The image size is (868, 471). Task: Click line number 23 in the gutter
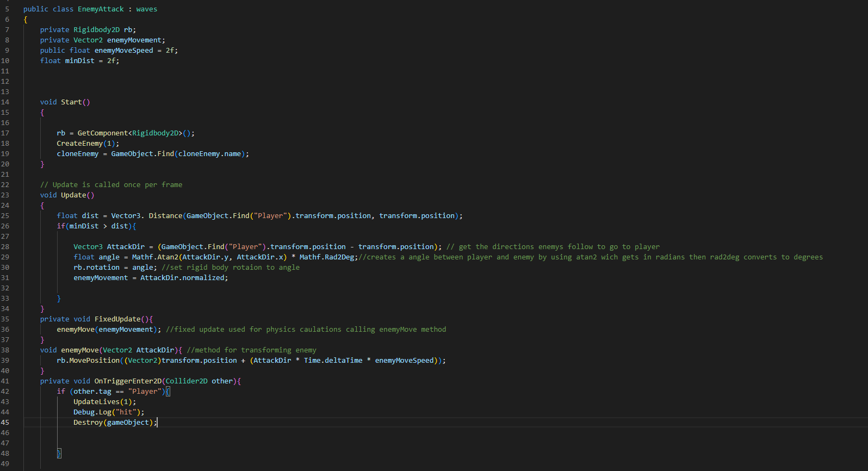click(x=5, y=195)
